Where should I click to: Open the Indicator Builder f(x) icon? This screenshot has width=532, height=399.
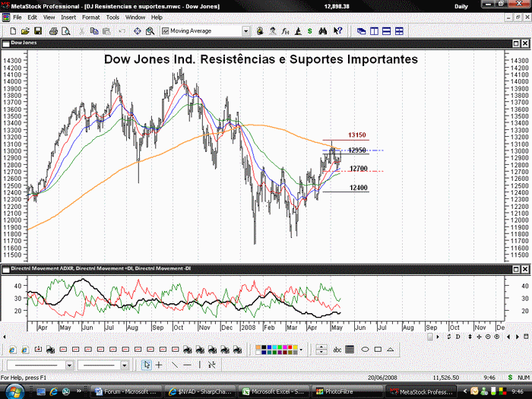285,31
